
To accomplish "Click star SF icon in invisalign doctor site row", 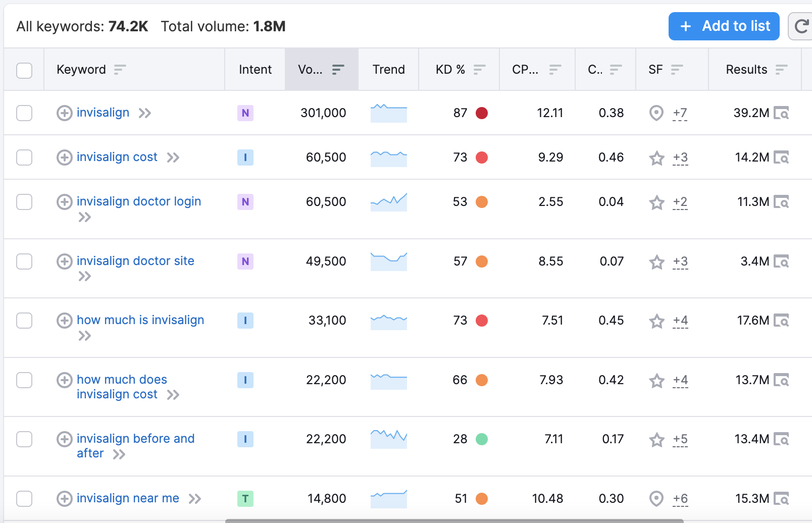I will click(656, 262).
